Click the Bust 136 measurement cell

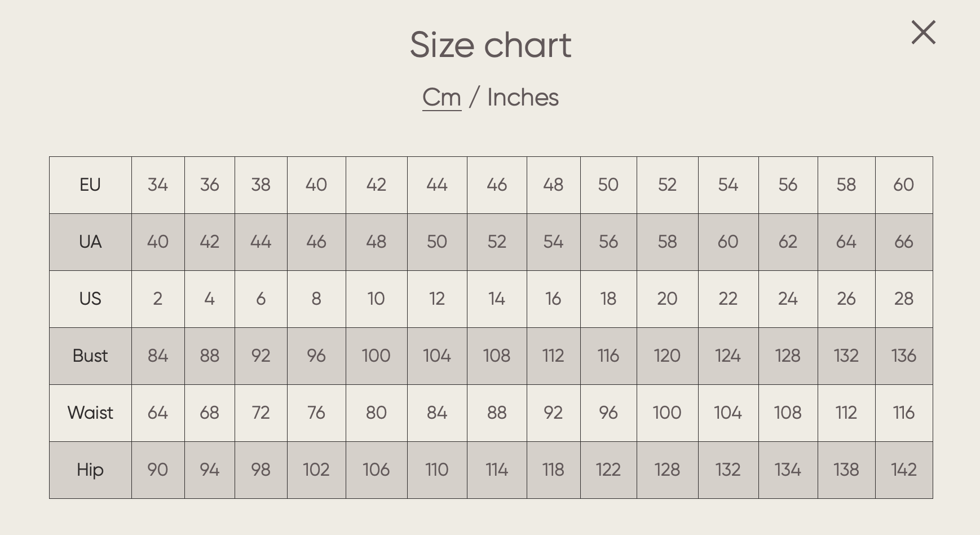pos(903,356)
